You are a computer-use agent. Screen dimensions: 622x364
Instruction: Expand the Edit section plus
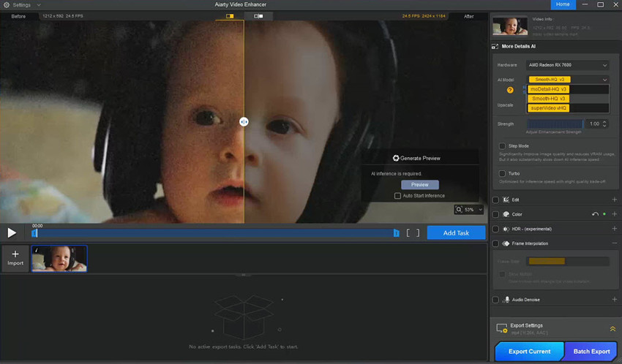[x=615, y=200]
